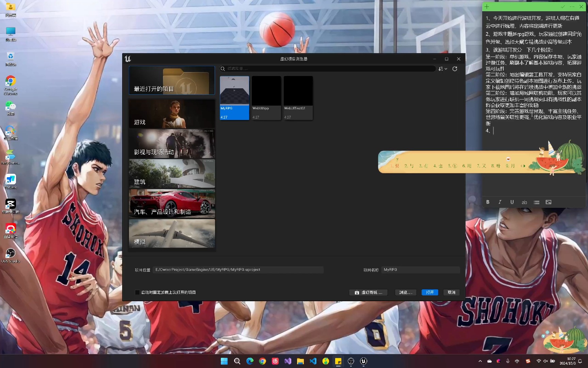588x368 pixels.
Task: Pick IME candidate 9. 月
Action: 510,166
